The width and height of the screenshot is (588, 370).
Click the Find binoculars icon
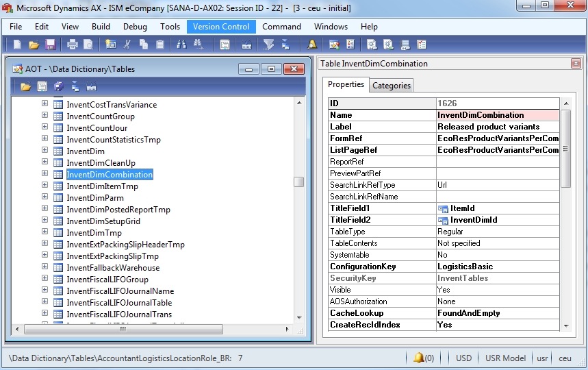click(181, 45)
